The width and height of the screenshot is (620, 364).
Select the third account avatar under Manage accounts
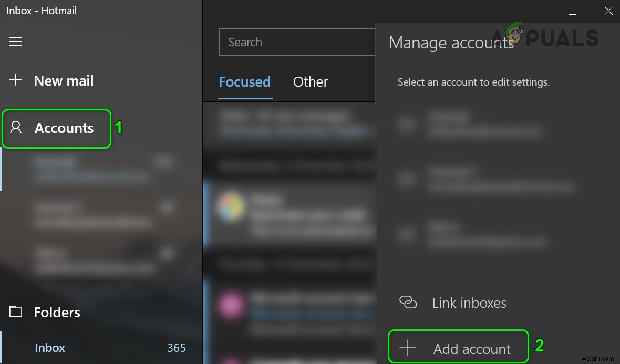406,235
